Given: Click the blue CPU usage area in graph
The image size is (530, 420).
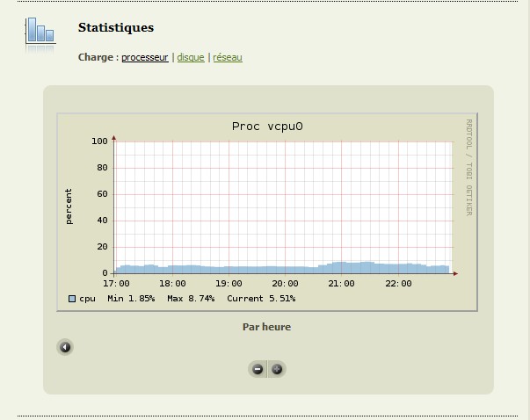Looking at the screenshot, I should [x=282, y=269].
